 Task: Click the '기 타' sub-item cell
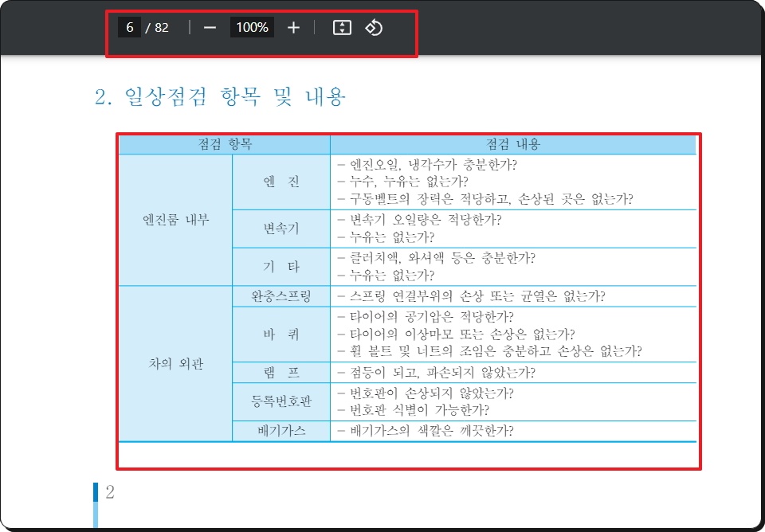coord(281,267)
